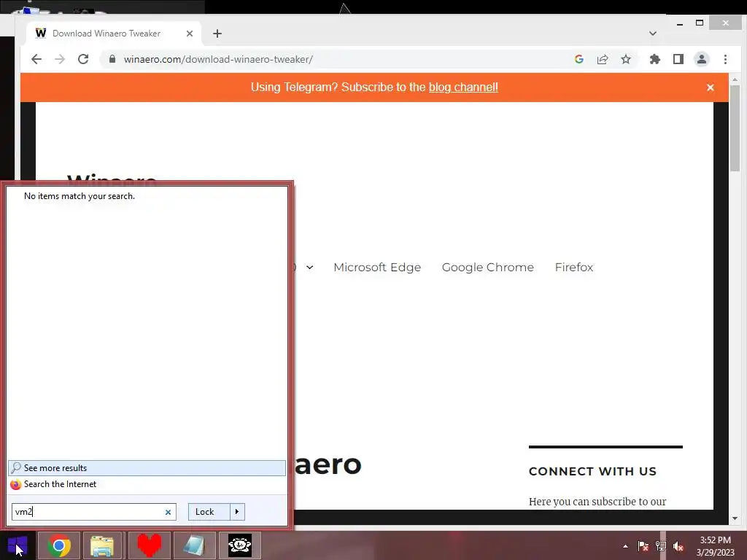
Task: Dismiss the orange Telegram banner
Action: click(710, 87)
